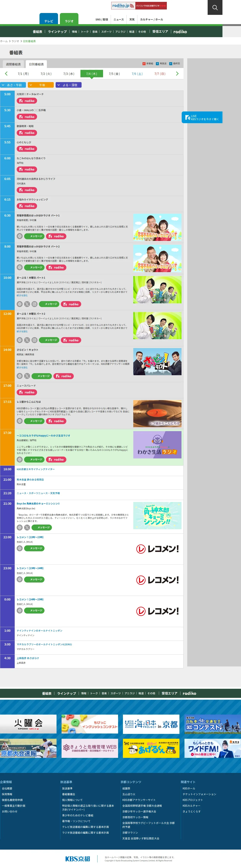Open globe icon for 17:15 レコ室からこんにちは
The height and width of the screenshot is (868, 241).
pos(20,421)
